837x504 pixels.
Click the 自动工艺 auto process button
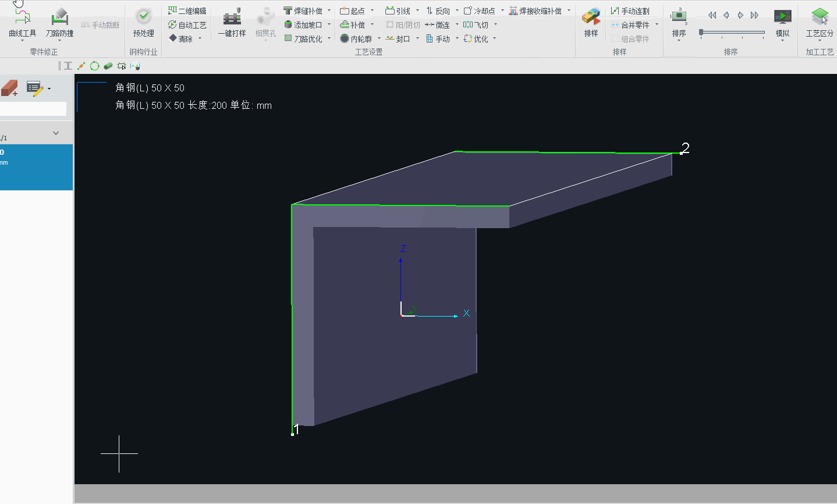click(187, 25)
